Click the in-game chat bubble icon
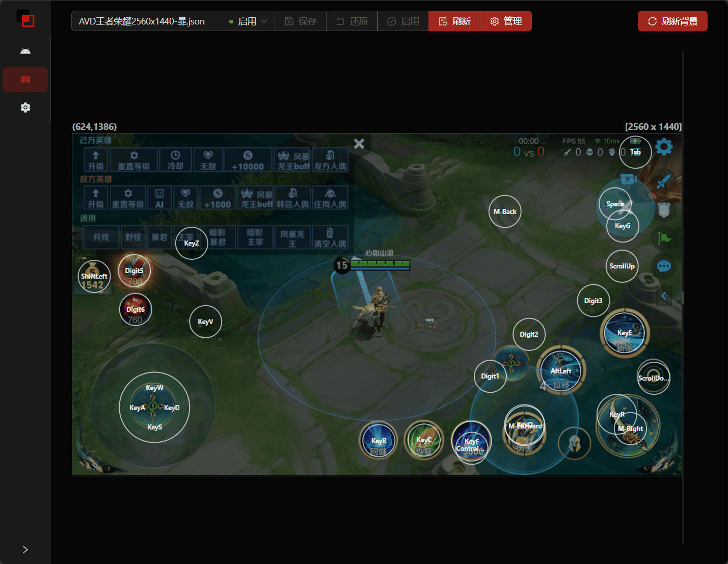This screenshot has height=564, width=728. tap(664, 266)
